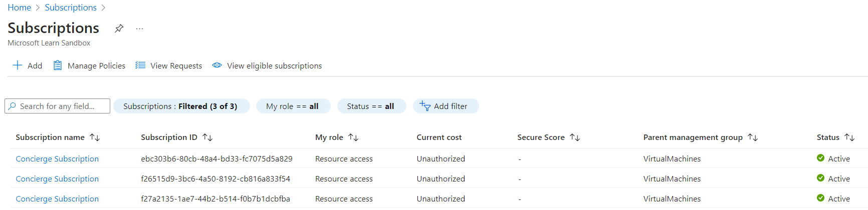Viewport: 868px width, 210px height.
Task: Go to Home in breadcrumb
Action: 20,7
